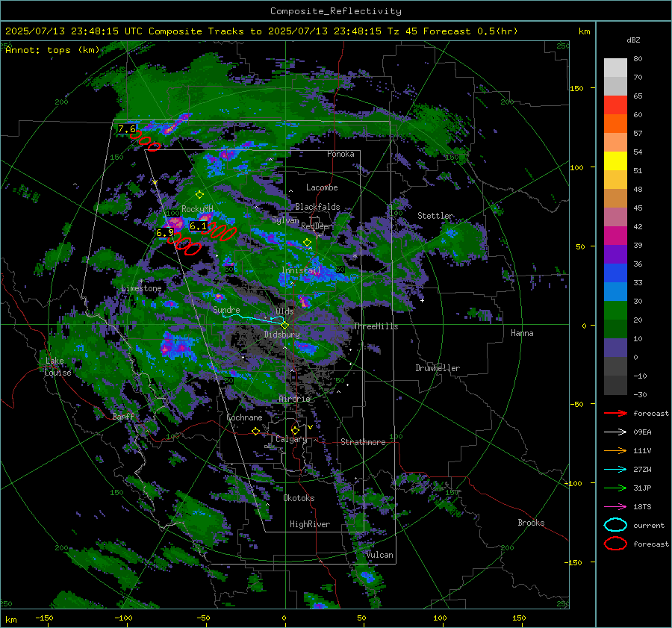The height and width of the screenshot is (628, 672).
Task: Select red forecast ellipses below 6.9 label
Action: (184, 244)
